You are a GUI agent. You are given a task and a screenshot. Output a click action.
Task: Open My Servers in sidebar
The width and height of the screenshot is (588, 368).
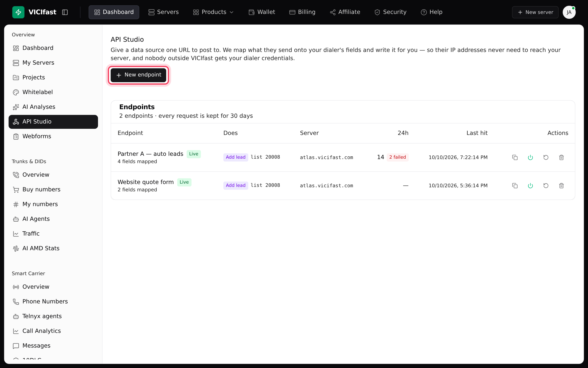pyautogui.click(x=53, y=63)
